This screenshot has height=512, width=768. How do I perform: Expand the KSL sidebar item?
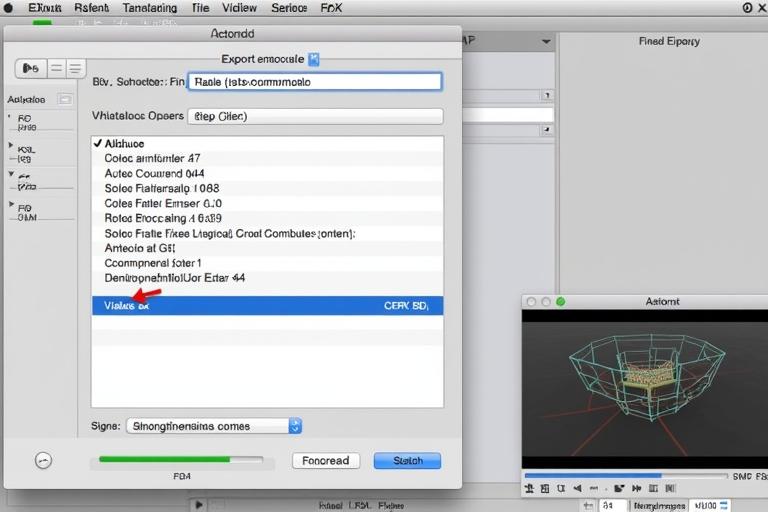pos(11,145)
